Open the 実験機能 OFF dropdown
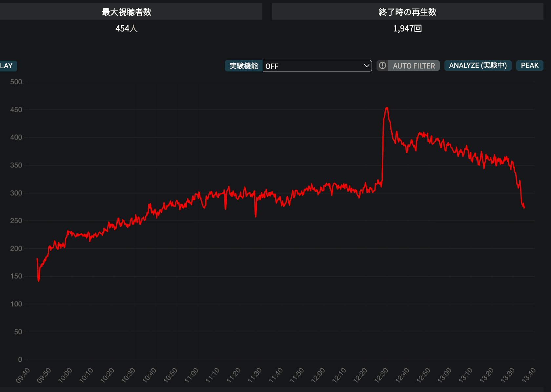 [317, 66]
